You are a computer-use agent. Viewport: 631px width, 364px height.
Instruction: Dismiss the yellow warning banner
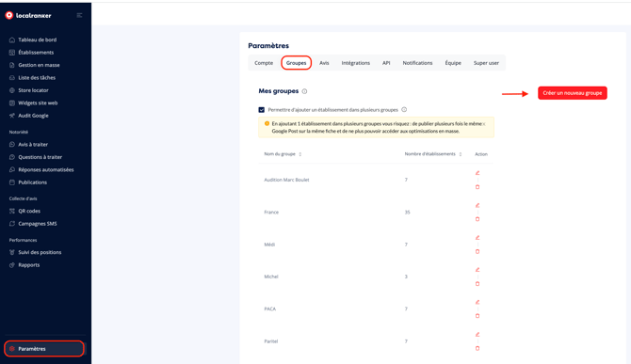click(484, 124)
